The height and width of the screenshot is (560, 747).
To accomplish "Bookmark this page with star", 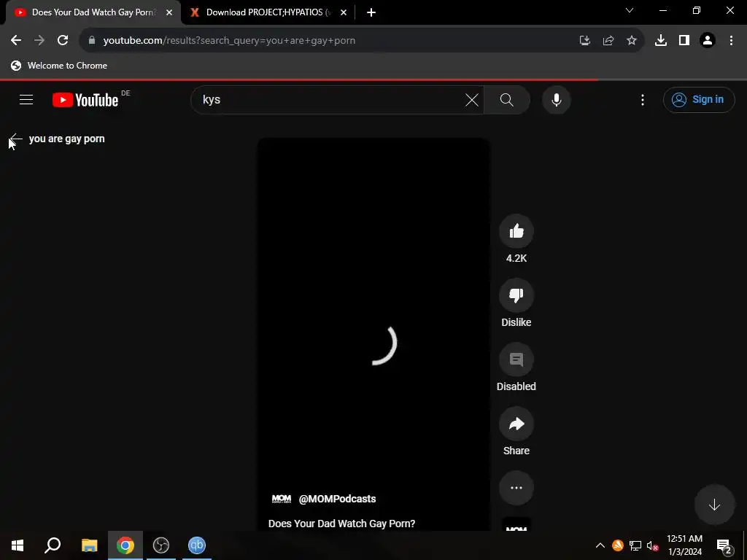I will pos(632,41).
